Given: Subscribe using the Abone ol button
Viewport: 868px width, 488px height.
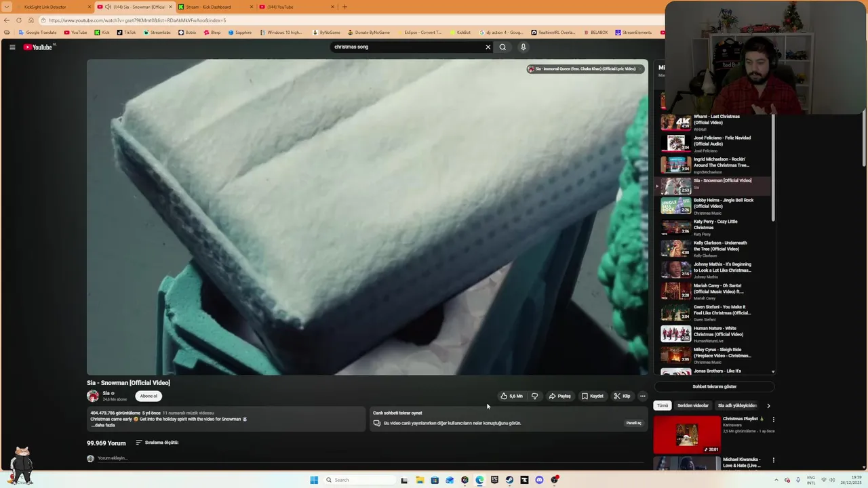Looking at the screenshot, I should (149, 396).
